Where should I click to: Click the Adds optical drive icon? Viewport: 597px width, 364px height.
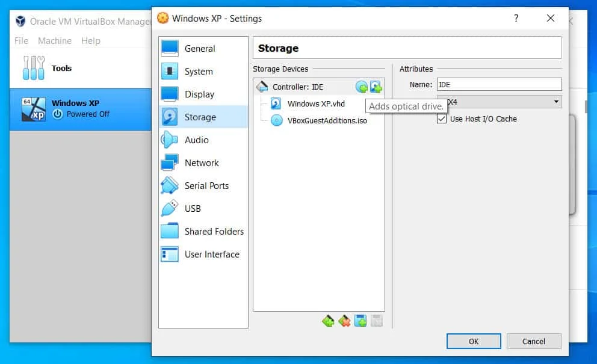coord(361,87)
